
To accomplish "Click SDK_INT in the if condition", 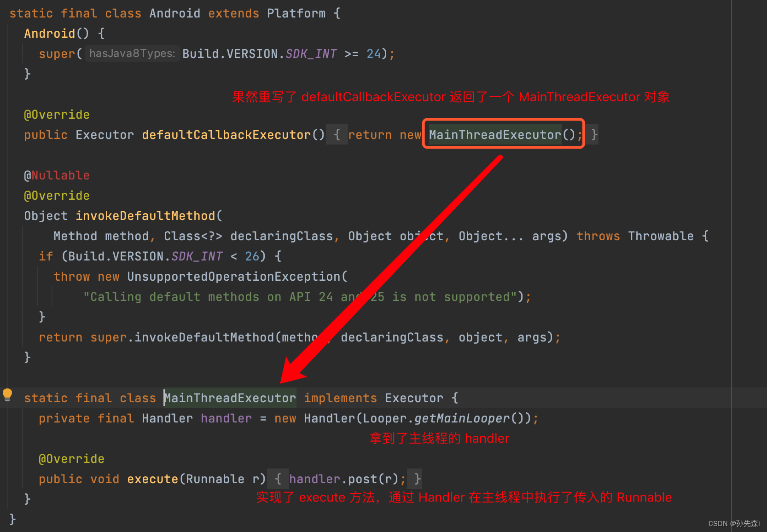I will tap(197, 256).
